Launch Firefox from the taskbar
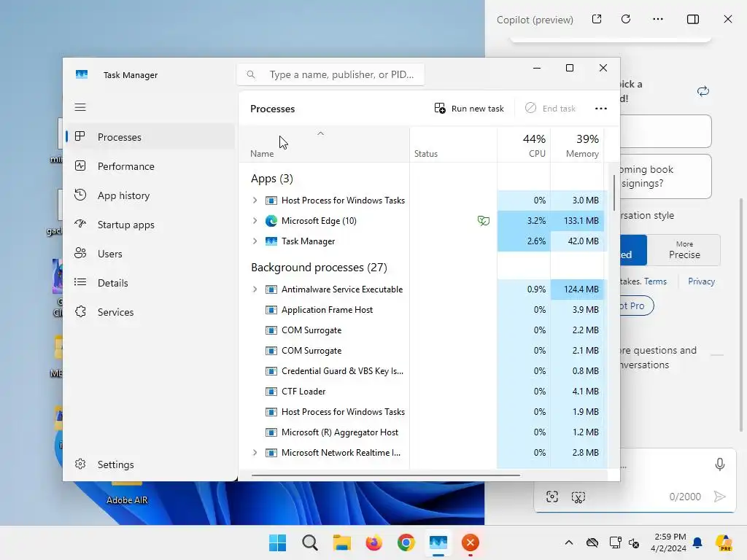Image resolution: width=747 pixels, height=560 pixels. click(x=374, y=542)
